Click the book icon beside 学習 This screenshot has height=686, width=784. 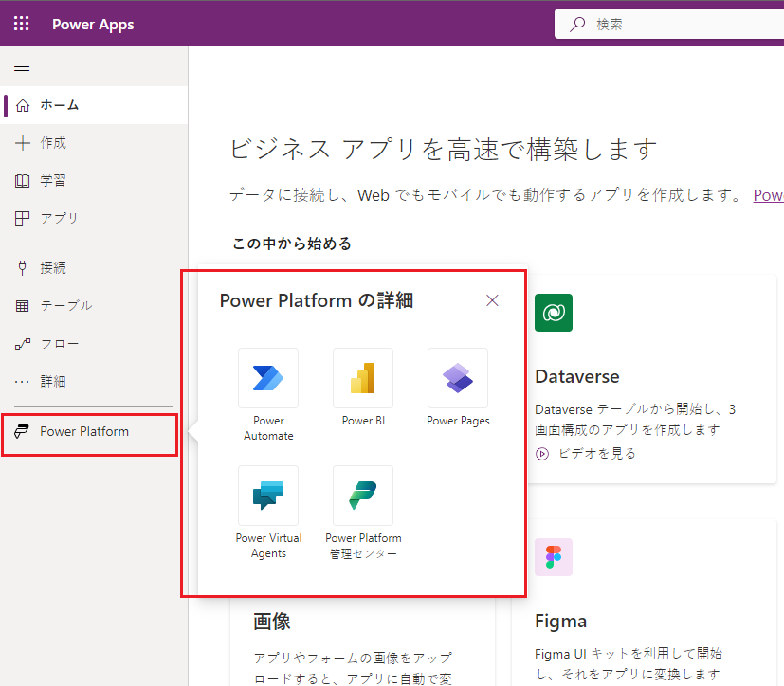[23, 180]
